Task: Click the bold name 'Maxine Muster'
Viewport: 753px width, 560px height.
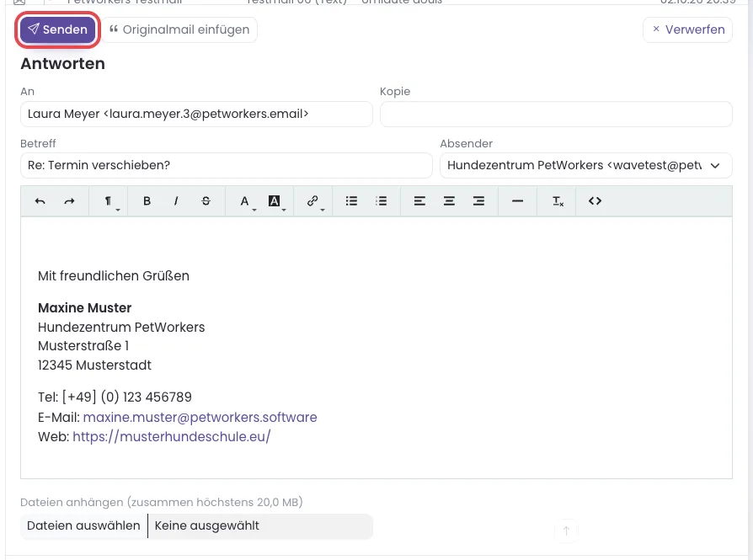Action: (84, 308)
